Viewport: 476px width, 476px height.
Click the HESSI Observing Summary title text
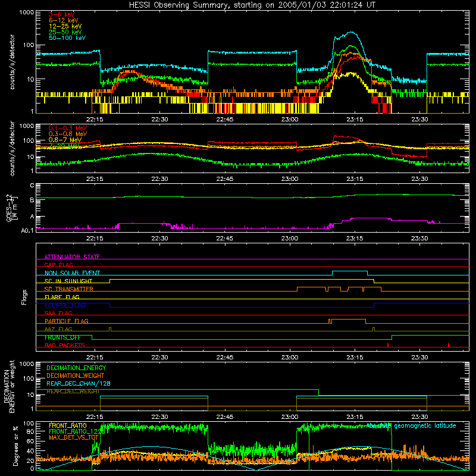pyautogui.click(x=252, y=5)
